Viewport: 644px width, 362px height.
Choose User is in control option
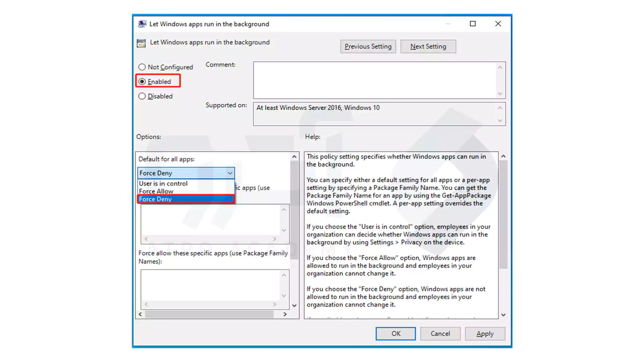coord(186,183)
